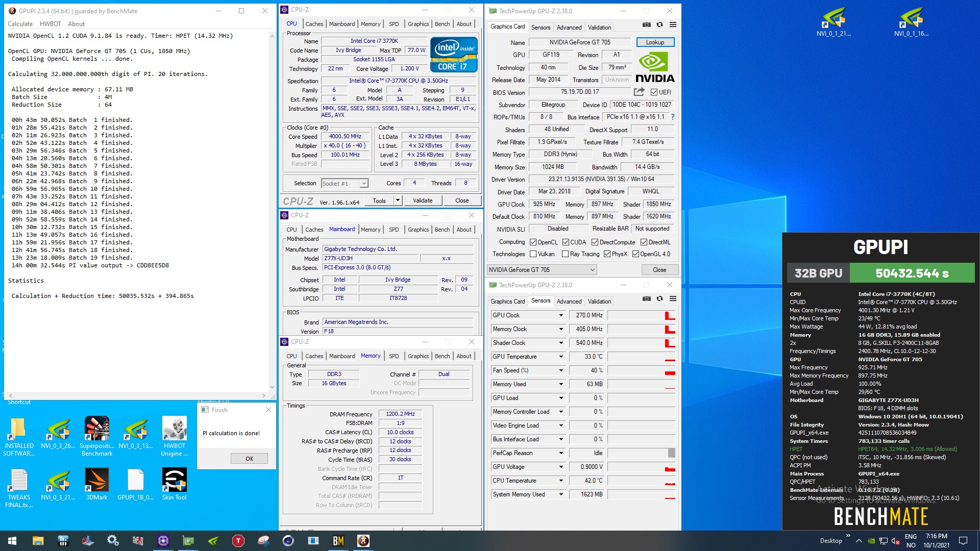Click refresh icon in Graphics Card GPU-Z window
The image size is (980, 551).
pyautogui.click(x=659, y=24)
